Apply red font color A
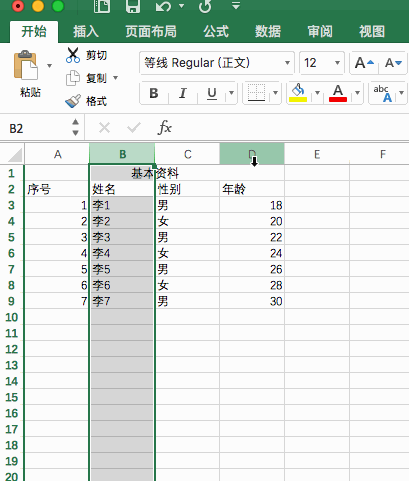This screenshot has width=409, height=481. 338,93
